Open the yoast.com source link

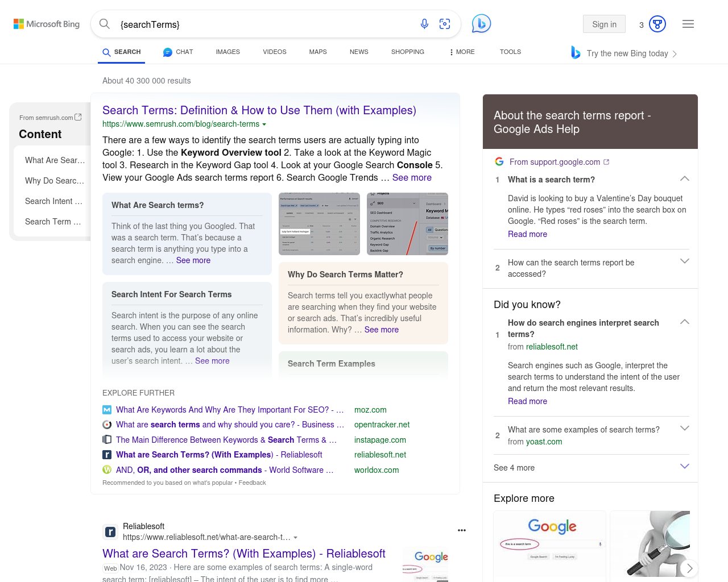coord(544,442)
